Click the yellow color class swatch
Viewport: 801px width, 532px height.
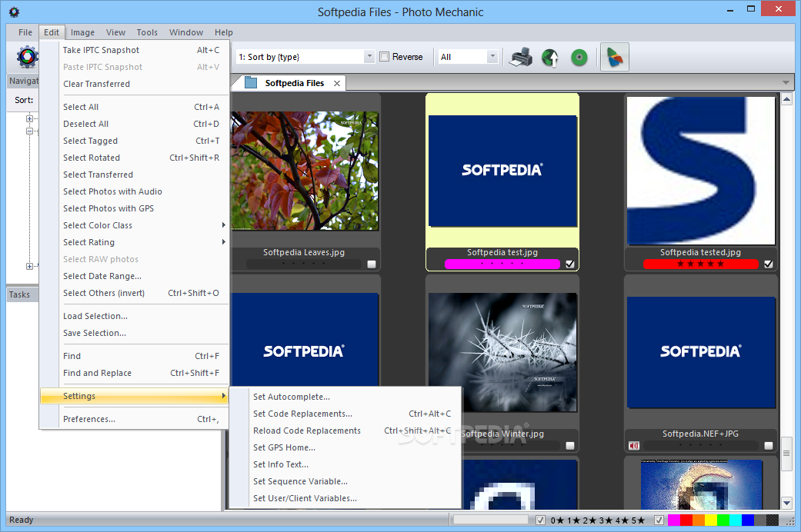tap(710, 520)
